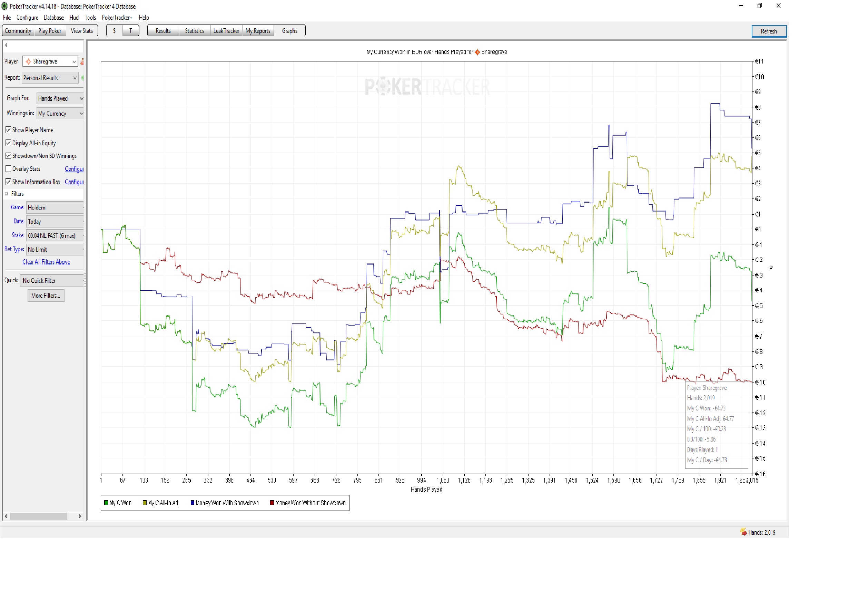Click the Hands: 2,019 status bar text

[761, 532]
